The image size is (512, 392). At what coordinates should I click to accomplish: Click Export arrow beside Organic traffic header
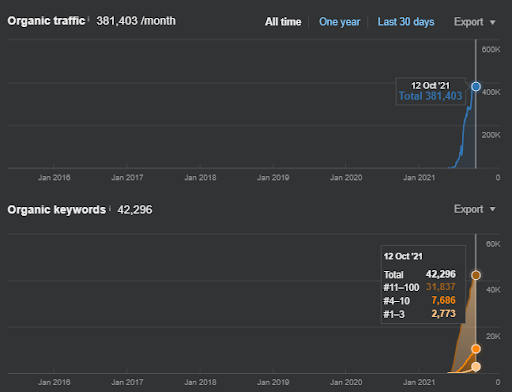(492, 23)
